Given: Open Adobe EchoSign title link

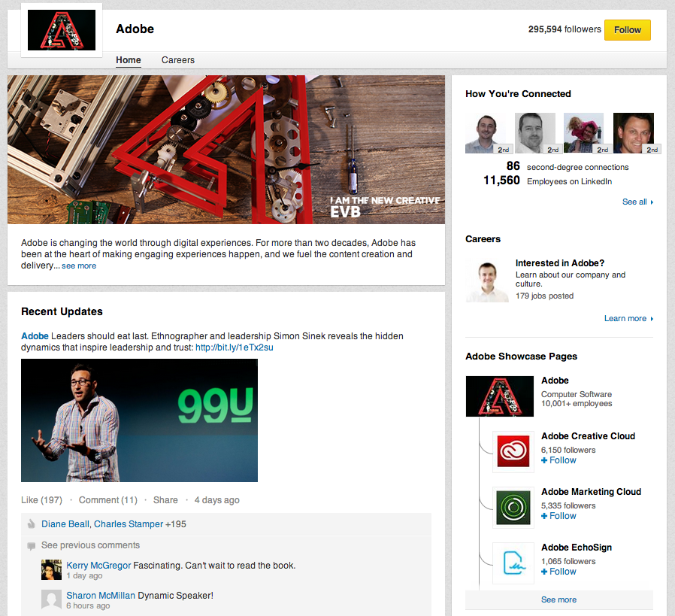Looking at the screenshot, I should coord(577,547).
